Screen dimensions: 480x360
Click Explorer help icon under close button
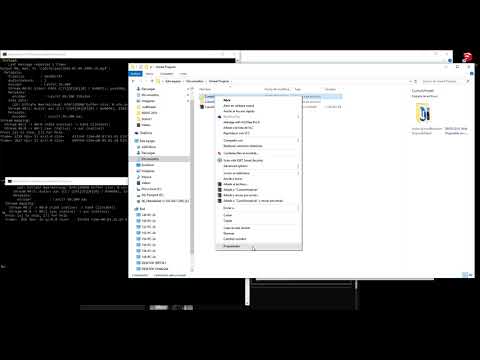[x=471, y=74]
